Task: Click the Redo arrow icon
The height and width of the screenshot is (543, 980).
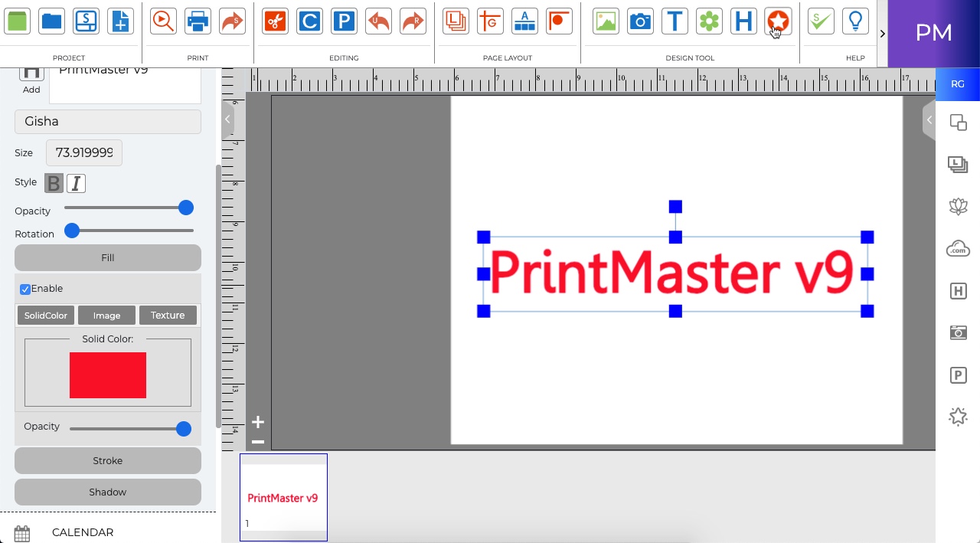Action: pyautogui.click(x=413, y=21)
